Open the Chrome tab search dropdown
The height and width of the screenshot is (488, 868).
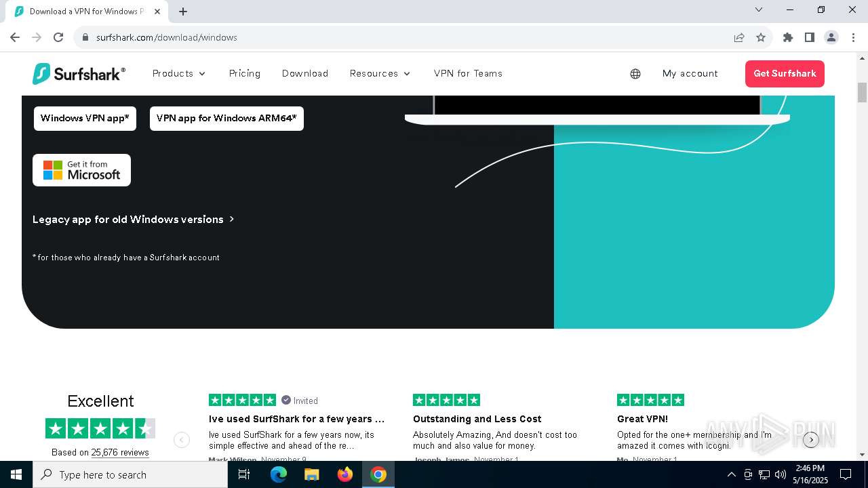tap(759, 9)
